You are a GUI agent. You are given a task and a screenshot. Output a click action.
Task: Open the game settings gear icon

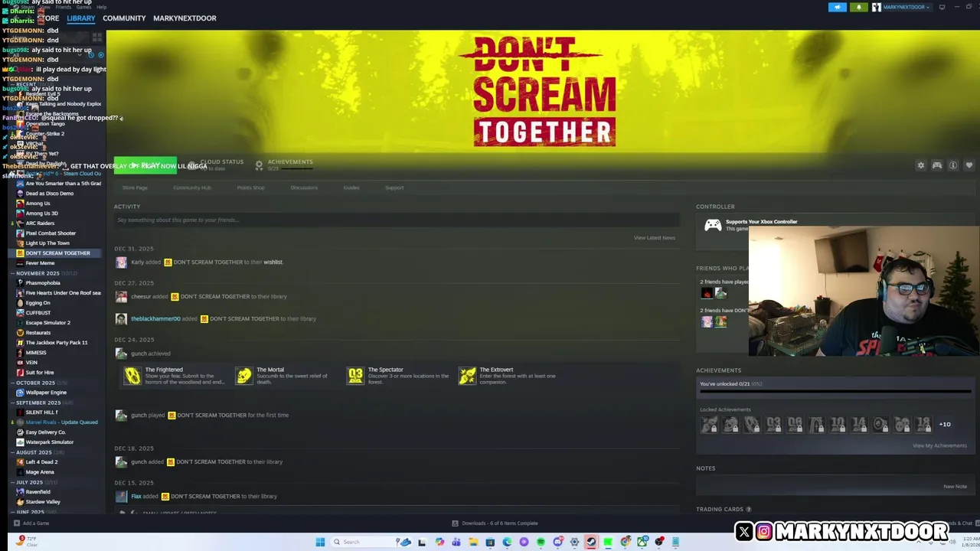921,165
